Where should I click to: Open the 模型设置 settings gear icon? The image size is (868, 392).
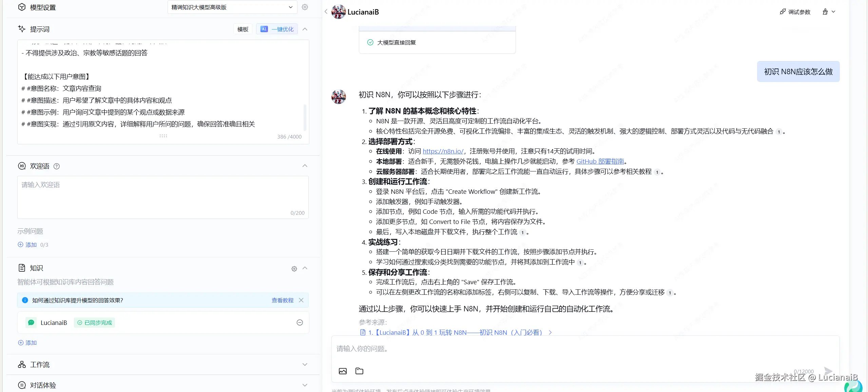(x=305, y=7)
